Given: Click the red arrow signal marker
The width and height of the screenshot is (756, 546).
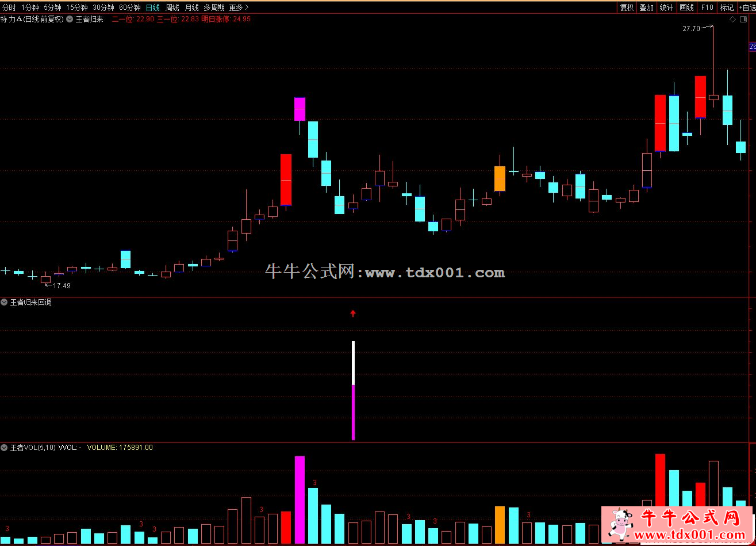Looking at the screenshot, I should [x=353, y=314].
